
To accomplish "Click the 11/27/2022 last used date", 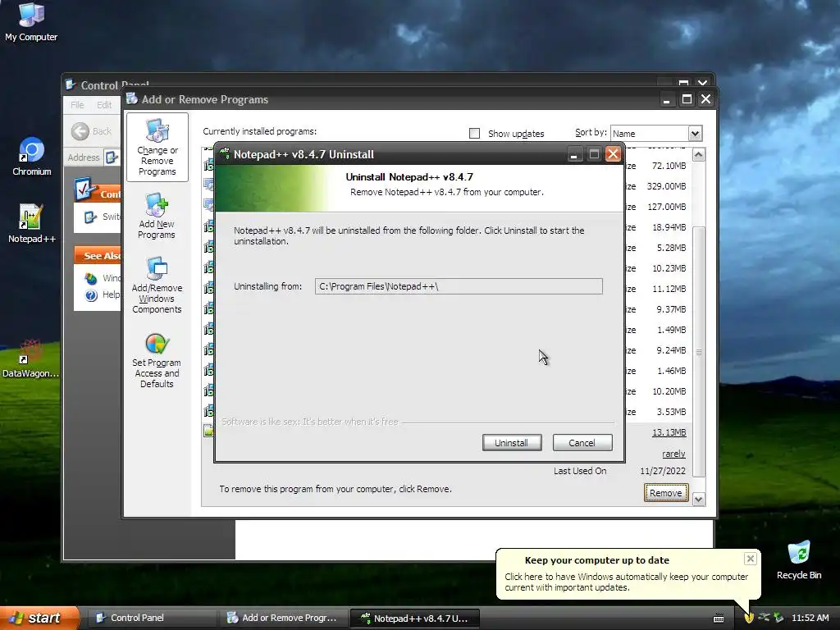I will click(663, 471).
